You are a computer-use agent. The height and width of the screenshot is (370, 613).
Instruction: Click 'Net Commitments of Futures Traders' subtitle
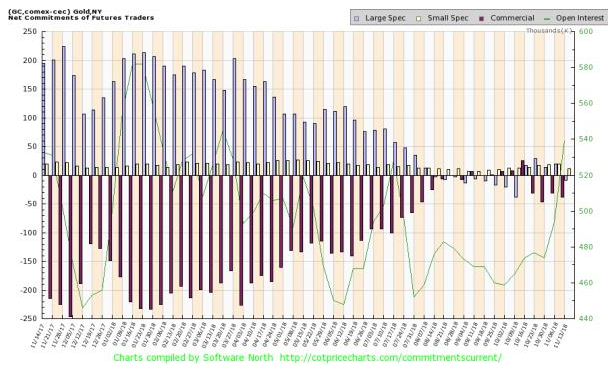pos(81,18)
